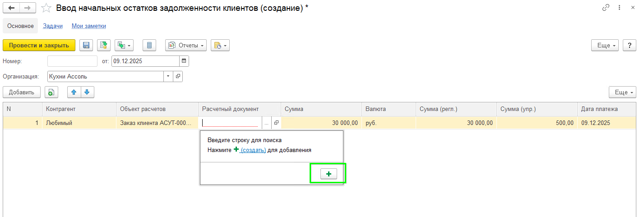
Task: Click the save document floppy disk icon
Action: (x=86, y=45)
